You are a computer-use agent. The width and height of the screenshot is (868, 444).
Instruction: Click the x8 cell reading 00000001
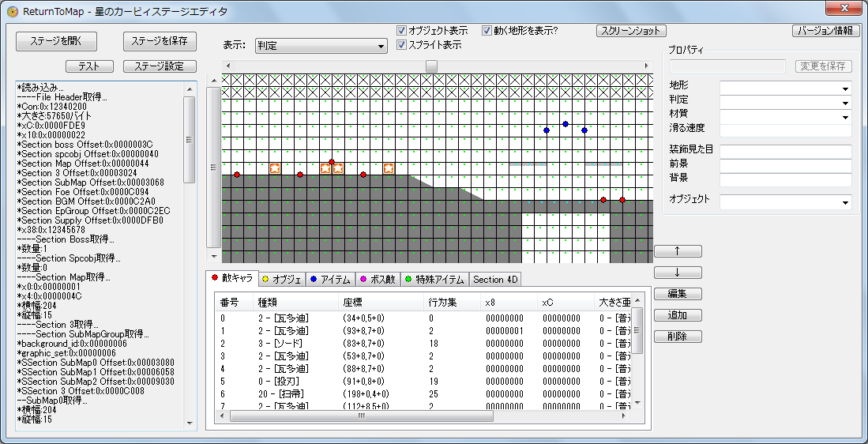point(505,330)
